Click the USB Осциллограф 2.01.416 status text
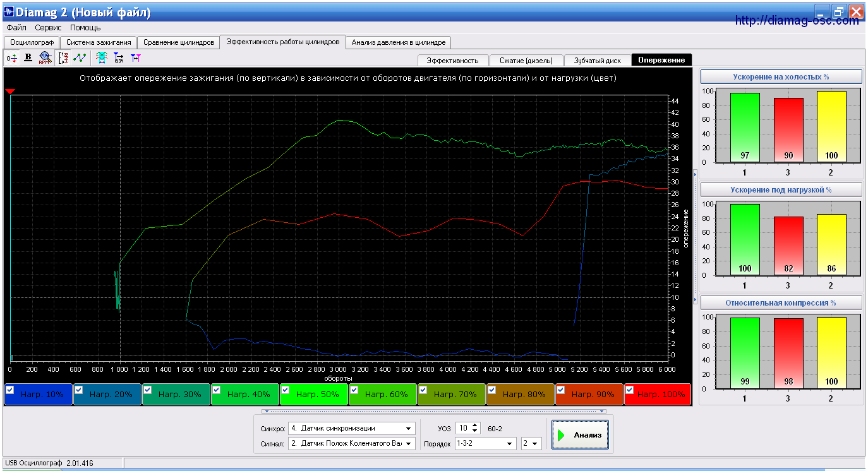 coord(49,463)
